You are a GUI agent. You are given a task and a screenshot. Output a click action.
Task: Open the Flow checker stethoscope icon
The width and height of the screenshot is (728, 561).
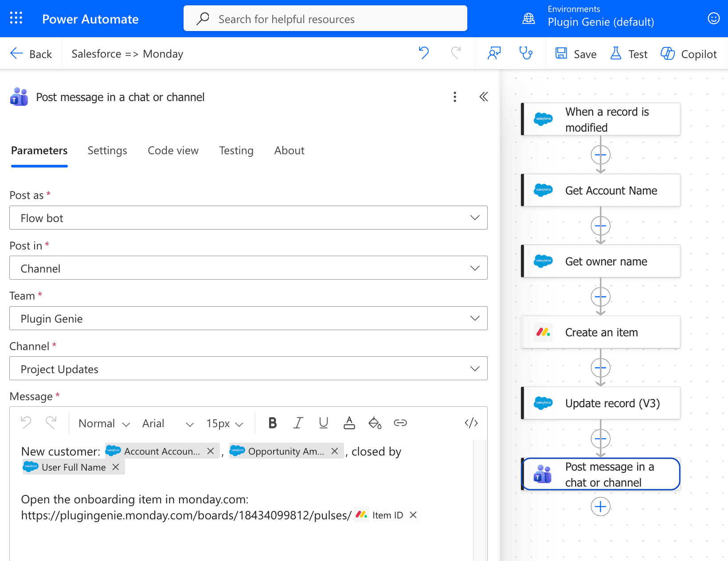point(526,53)
